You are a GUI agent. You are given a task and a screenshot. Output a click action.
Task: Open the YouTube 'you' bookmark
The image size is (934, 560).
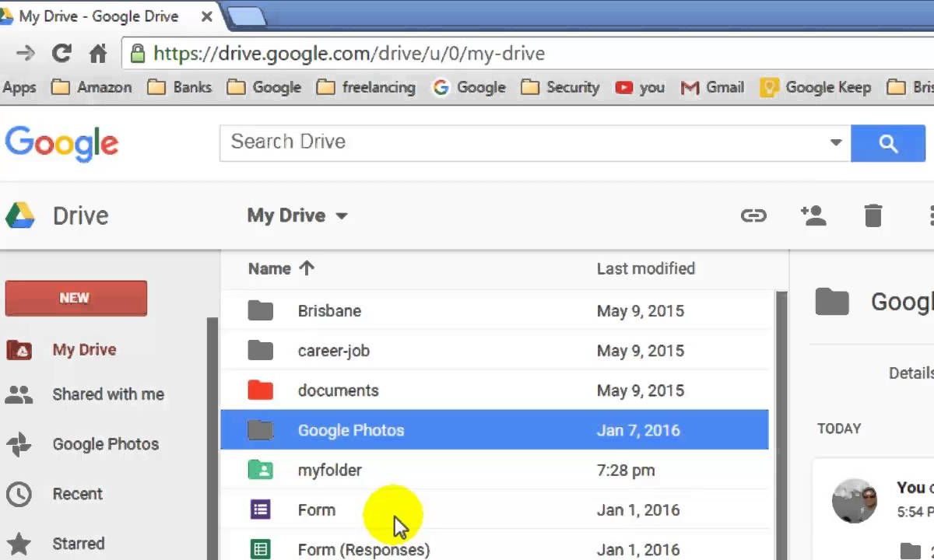point(640,87)
